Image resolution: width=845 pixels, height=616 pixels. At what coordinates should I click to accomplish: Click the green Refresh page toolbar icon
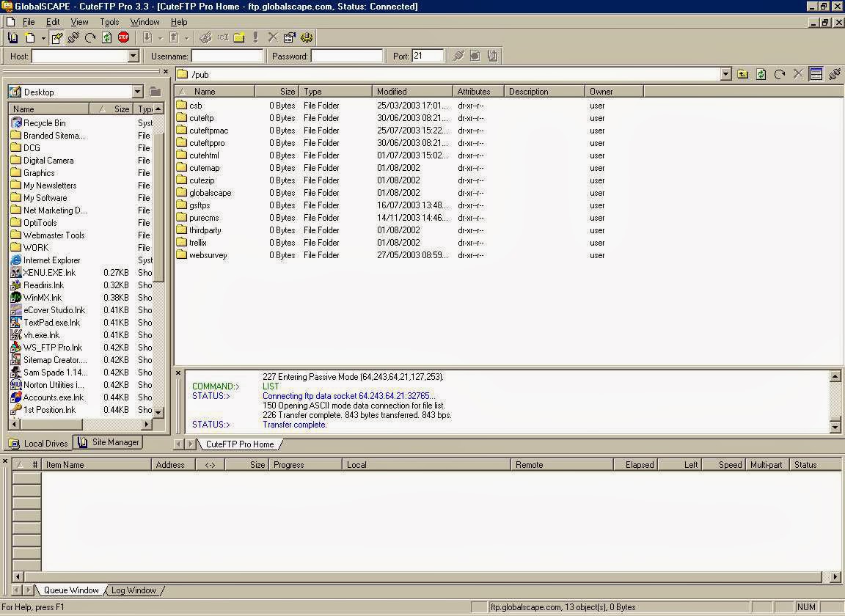point(106,37)
